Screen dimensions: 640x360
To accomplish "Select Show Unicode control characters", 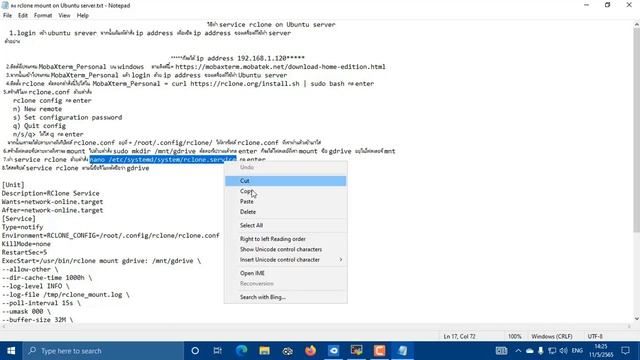I will coord(285,249).
